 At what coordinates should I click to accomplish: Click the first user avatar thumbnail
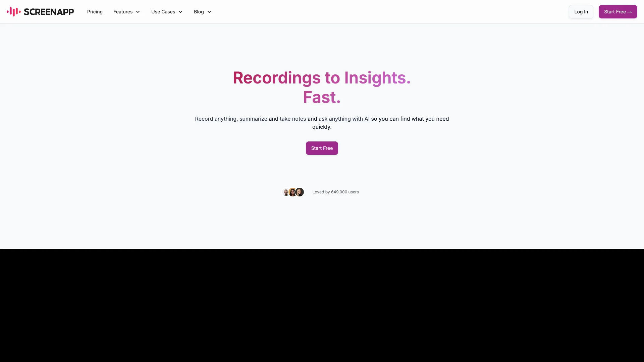point(286,192)
